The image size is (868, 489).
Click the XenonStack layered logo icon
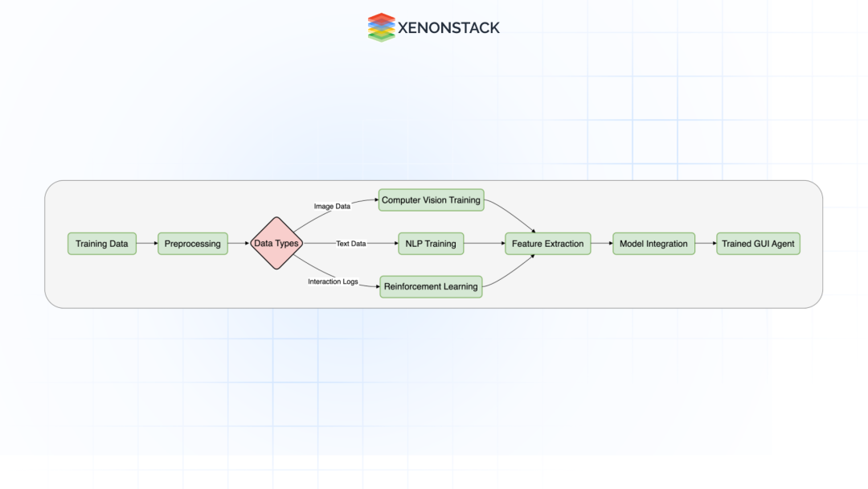pyautogui.click(x=381, y=27)
